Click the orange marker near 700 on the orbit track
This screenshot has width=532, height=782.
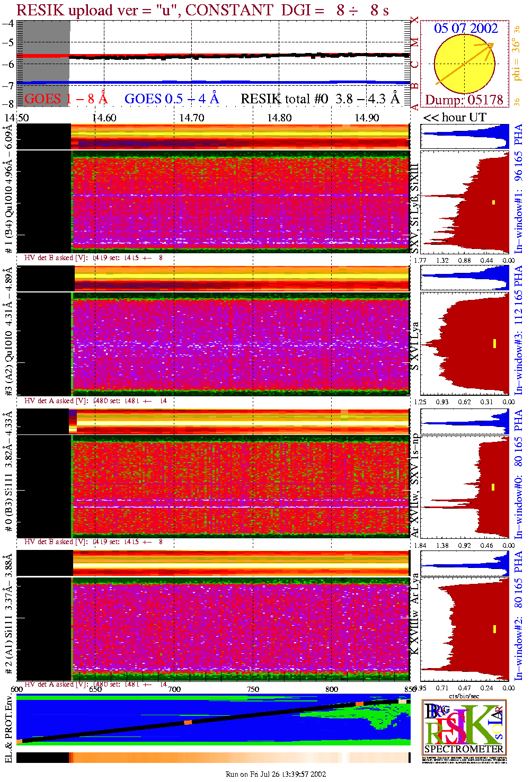pyautogui.click(x=188, y=722)
